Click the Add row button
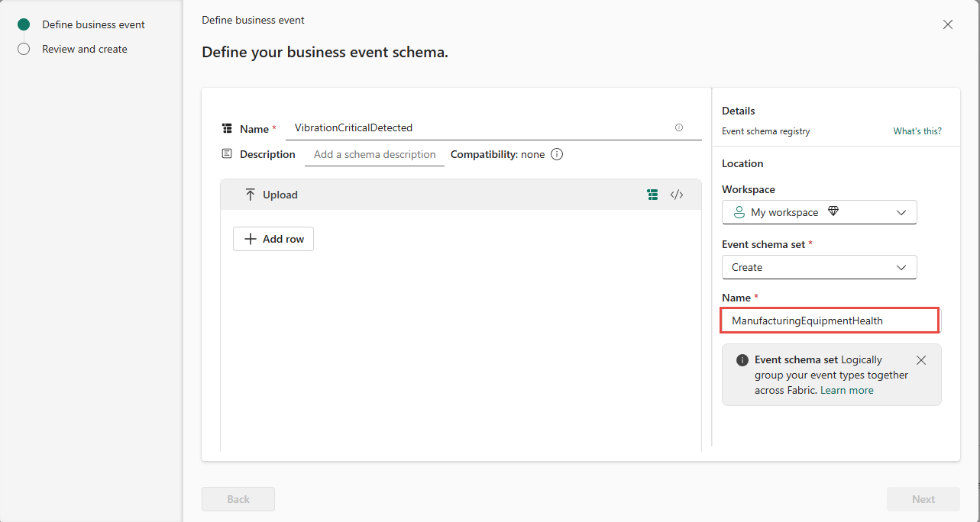The width and height of the screenshot is (980, 522). click(x=273, y=239)
